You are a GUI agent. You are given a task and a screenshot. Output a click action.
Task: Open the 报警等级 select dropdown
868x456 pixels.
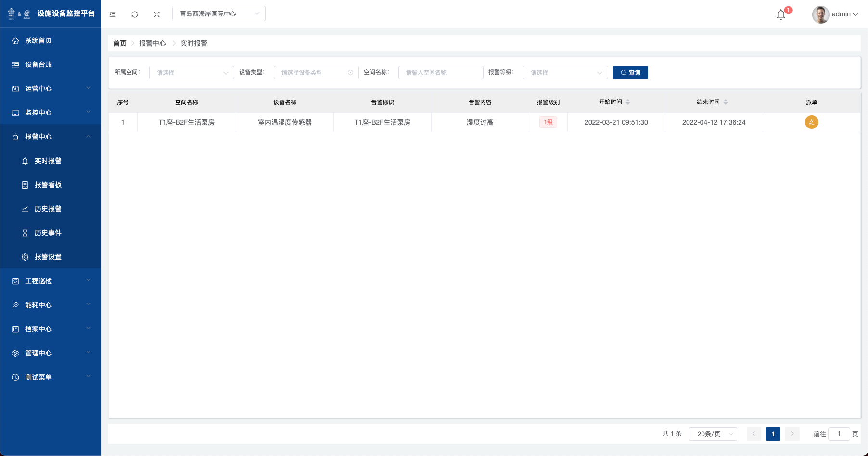[x=565, y=73]
